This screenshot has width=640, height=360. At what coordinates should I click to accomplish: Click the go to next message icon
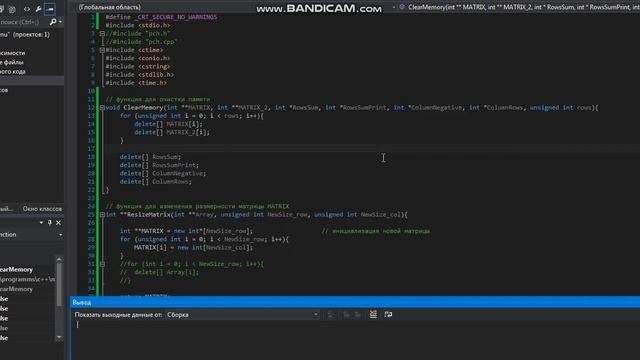(x=358, y=314)
